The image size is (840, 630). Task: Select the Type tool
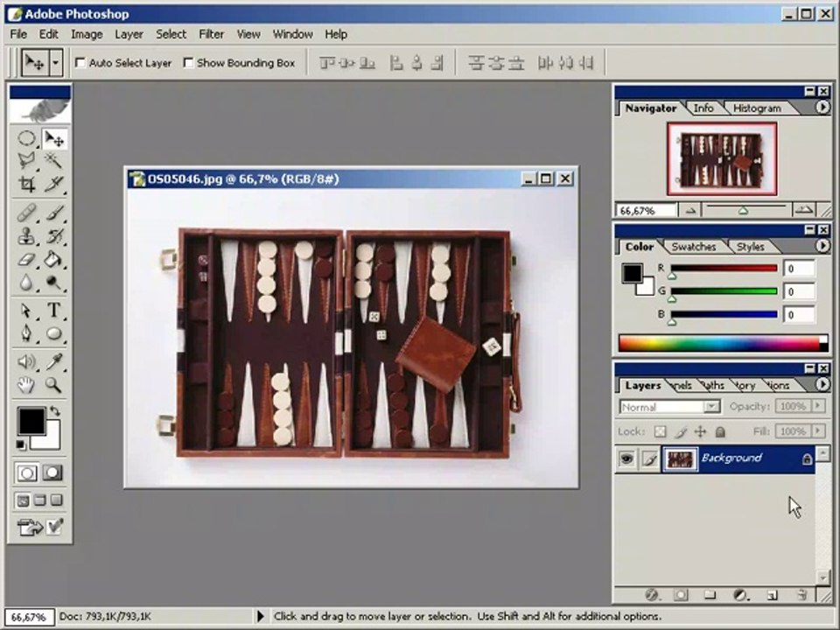(x=54, y=310)
